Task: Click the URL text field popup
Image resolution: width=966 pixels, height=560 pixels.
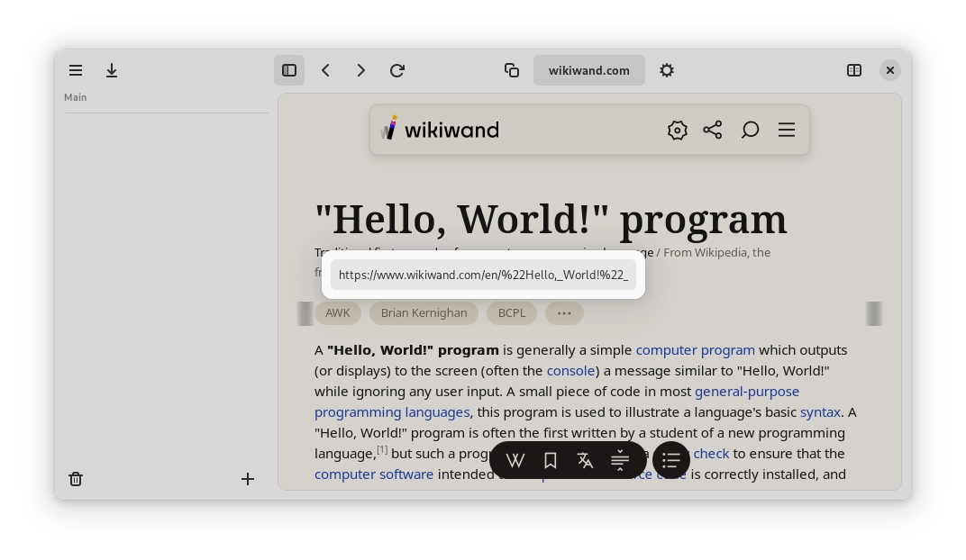Action: 483,275
